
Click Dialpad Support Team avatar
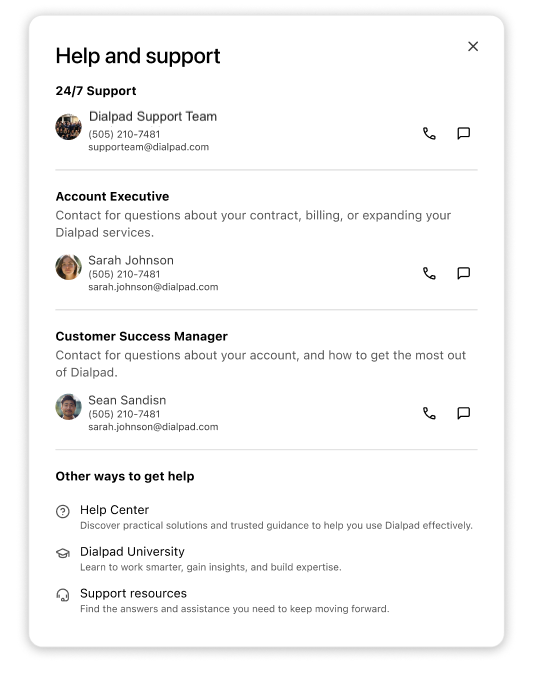click(x=68, y=127)
